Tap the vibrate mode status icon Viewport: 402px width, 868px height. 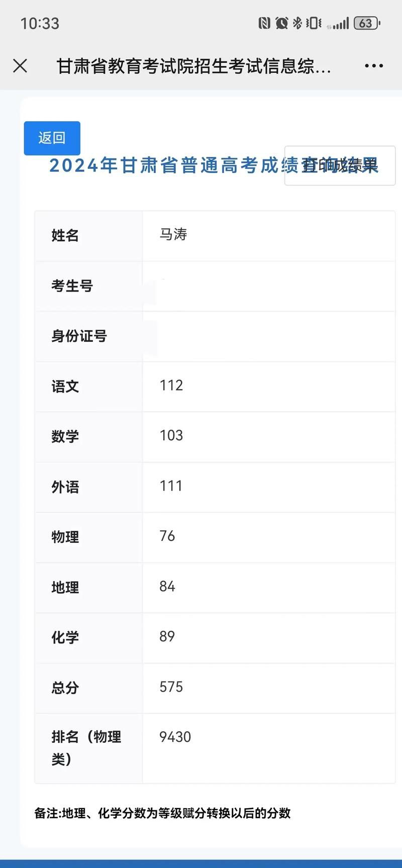tap(313, 23)
